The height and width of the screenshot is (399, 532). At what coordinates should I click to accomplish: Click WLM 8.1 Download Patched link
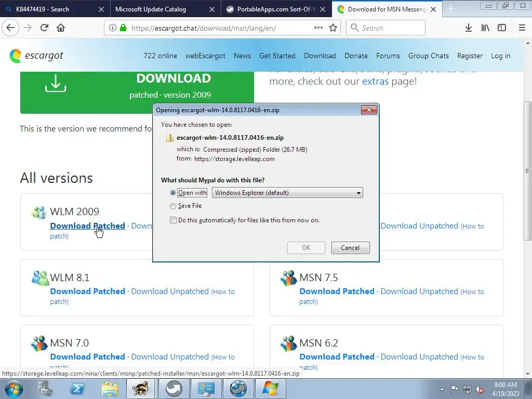coord(87,291)
